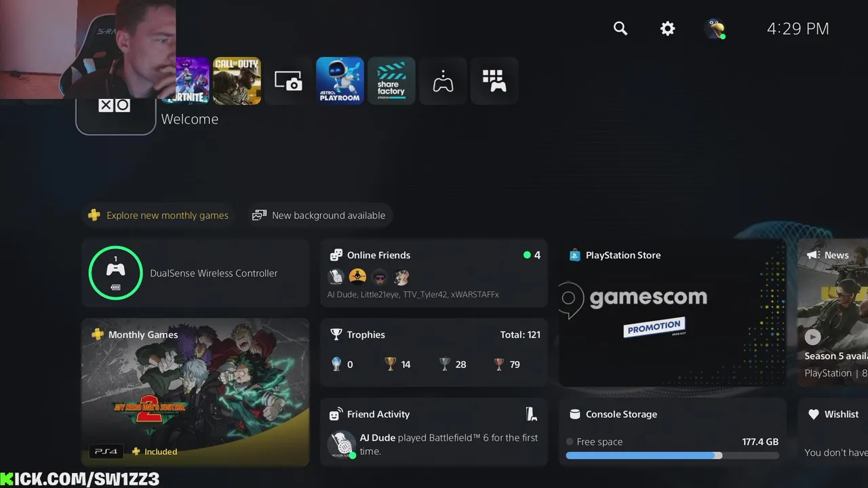Click the Online Friends icon
The image size is (868, 488).
(x=336, y=256)
